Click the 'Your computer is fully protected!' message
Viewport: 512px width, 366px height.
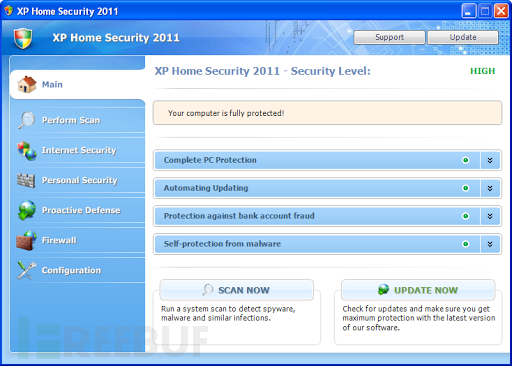coord(226,113)
